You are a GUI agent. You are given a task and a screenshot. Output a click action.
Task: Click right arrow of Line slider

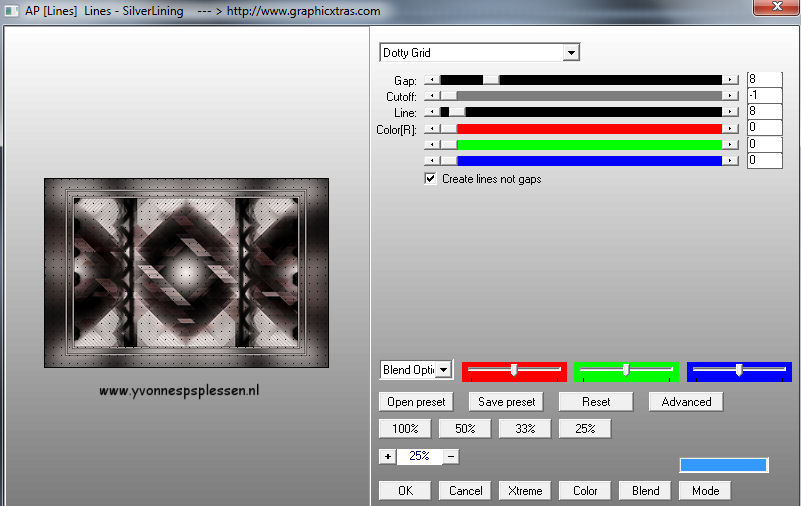pos(731,112)
